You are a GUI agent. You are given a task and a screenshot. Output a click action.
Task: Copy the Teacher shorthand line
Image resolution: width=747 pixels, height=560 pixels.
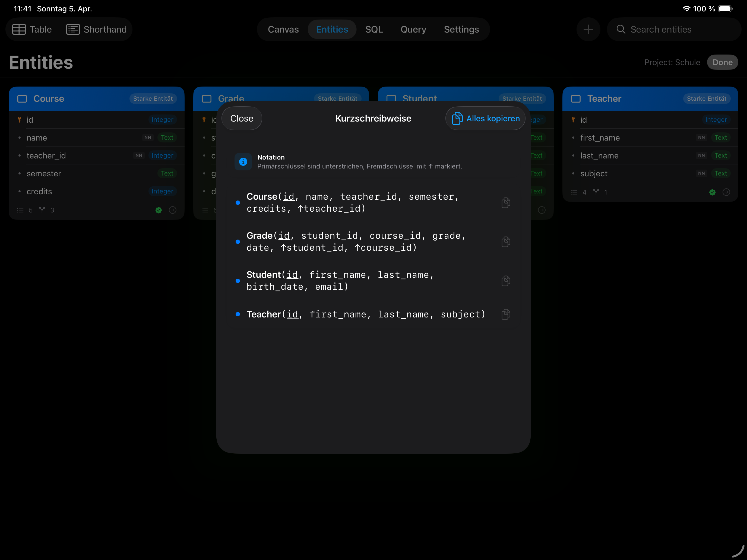(505, 314)
